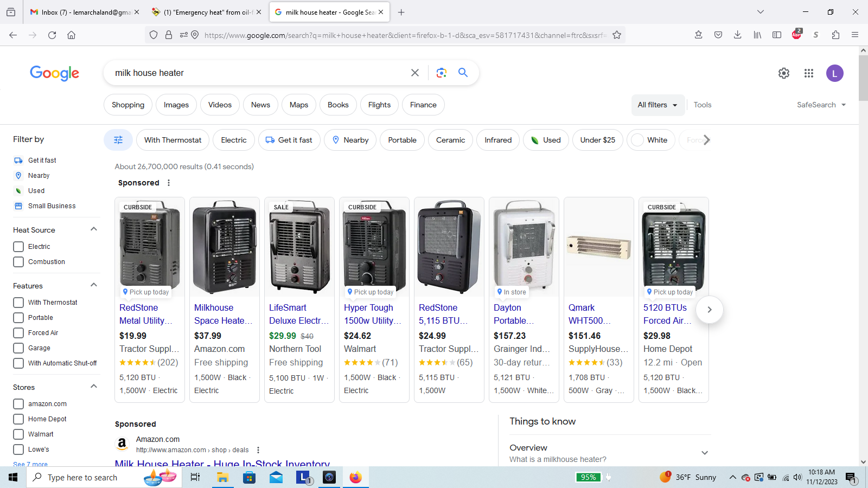
Task: Open the Firefox downloads panel
Action: [x=737, y=35]
